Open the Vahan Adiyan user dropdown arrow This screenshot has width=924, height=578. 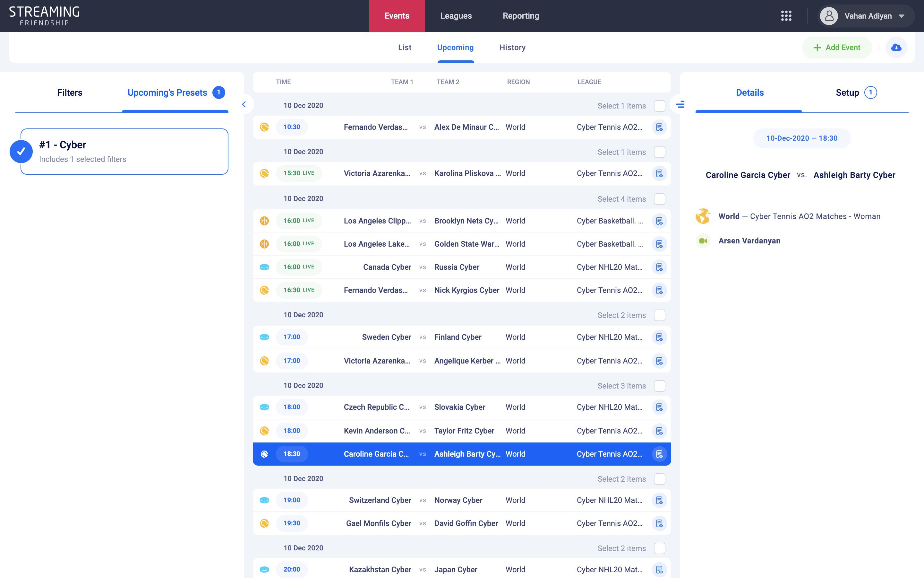[x=902, y=16]
